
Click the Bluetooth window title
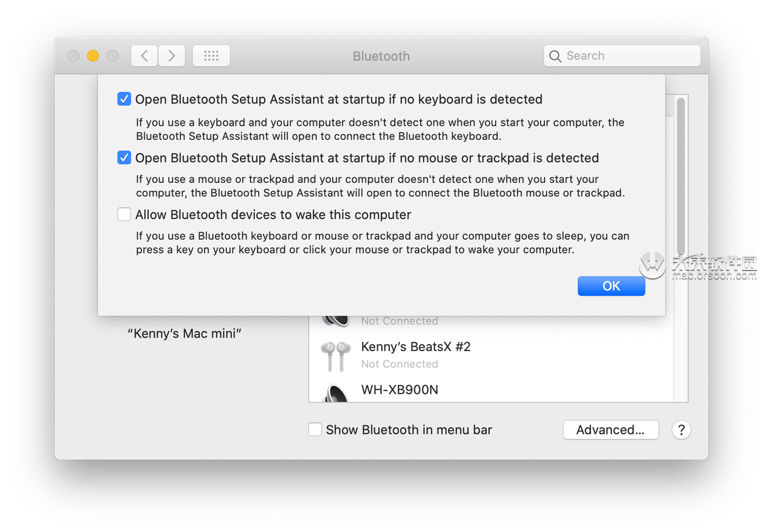(x=381, y=56)
